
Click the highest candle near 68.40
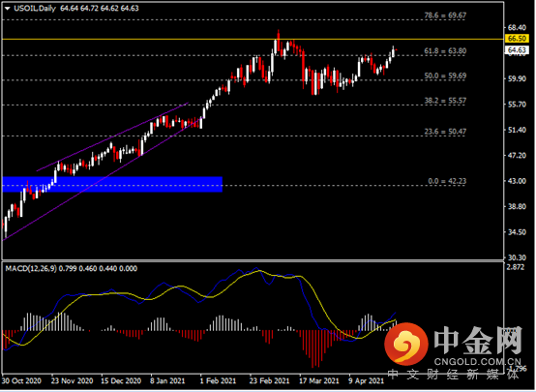click(x=279, y=41)
